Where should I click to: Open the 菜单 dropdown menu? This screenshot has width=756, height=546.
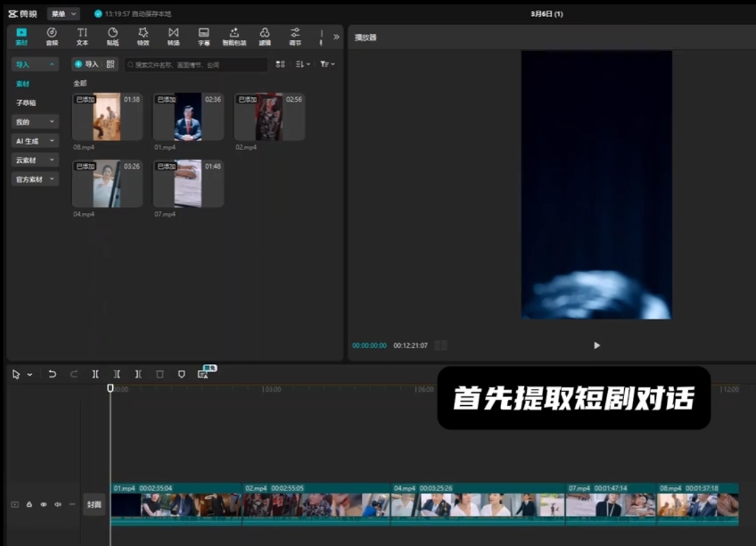(64, 14)
